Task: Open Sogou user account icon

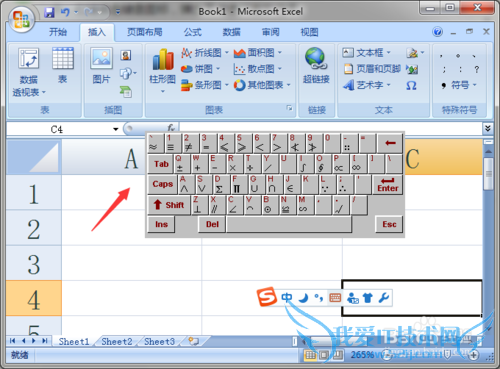Action: coord(353,298)
